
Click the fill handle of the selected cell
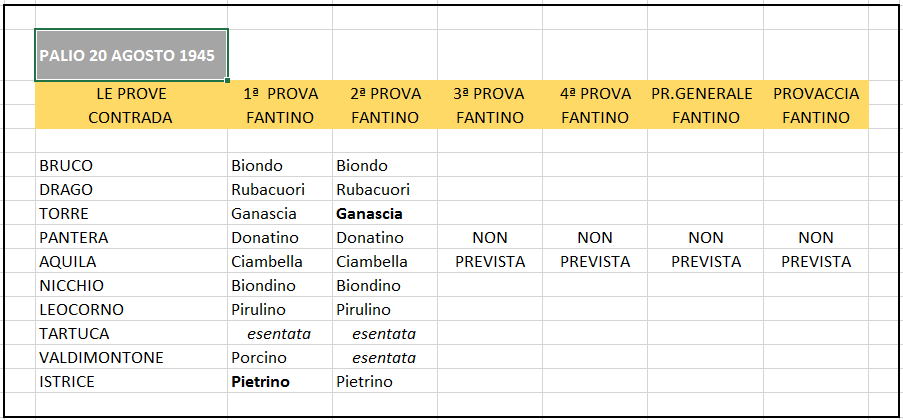[x=228, y=81]
